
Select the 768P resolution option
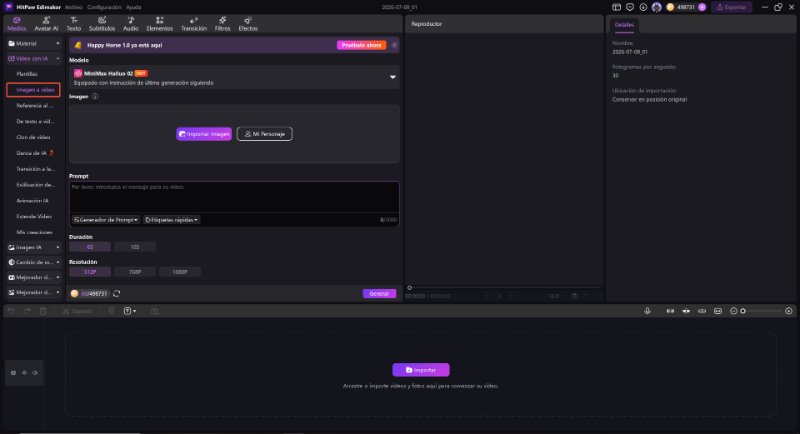[135, 272]
